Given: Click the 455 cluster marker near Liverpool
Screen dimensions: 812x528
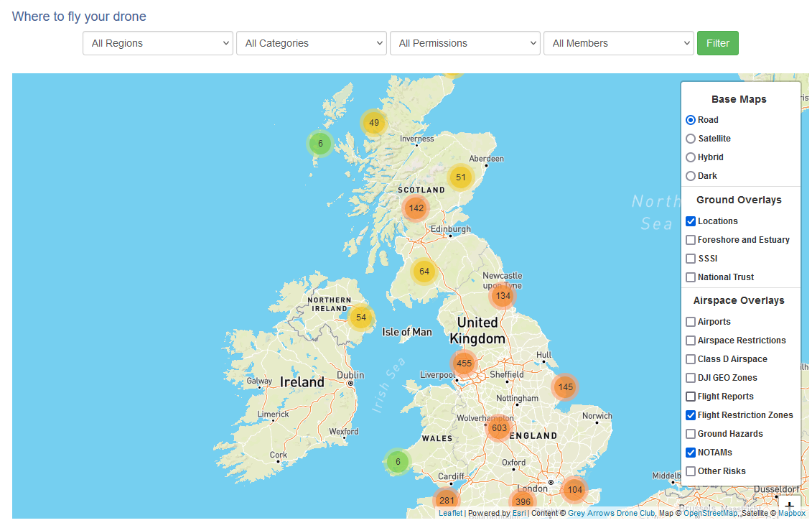Looking at the screenshot, I should (x=464, y=363).
